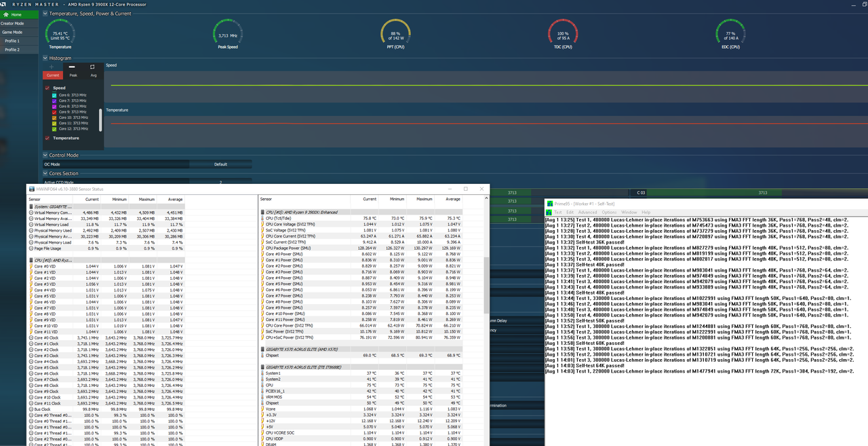868x446 pixels.
Task: Select the Avg histogram view button
Action: pyautogui.click(x=94, y=75)
